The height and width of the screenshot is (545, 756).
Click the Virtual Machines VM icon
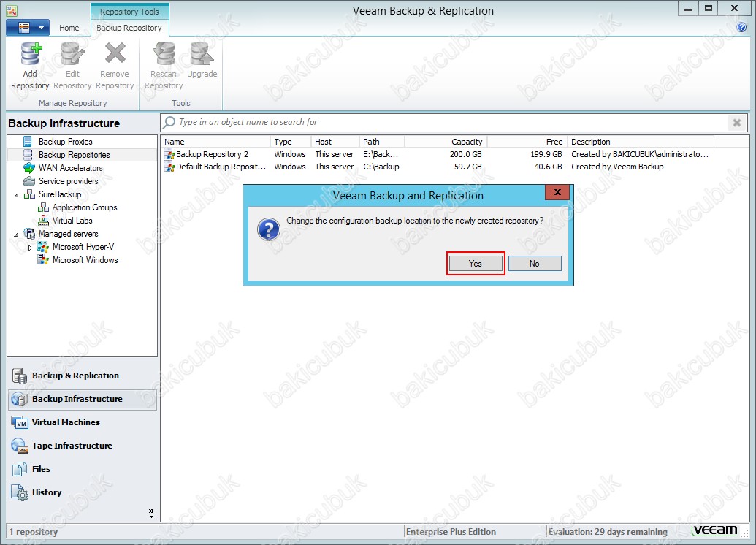(x=20, y=423)
